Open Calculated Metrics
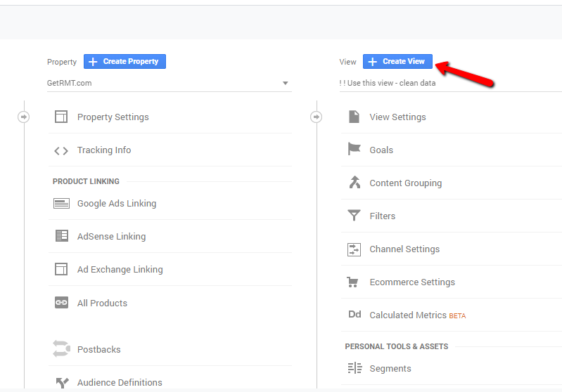Image resolution: width=562 pixels, height=392 pixels. pyautogui.click(x=408, y=315)
